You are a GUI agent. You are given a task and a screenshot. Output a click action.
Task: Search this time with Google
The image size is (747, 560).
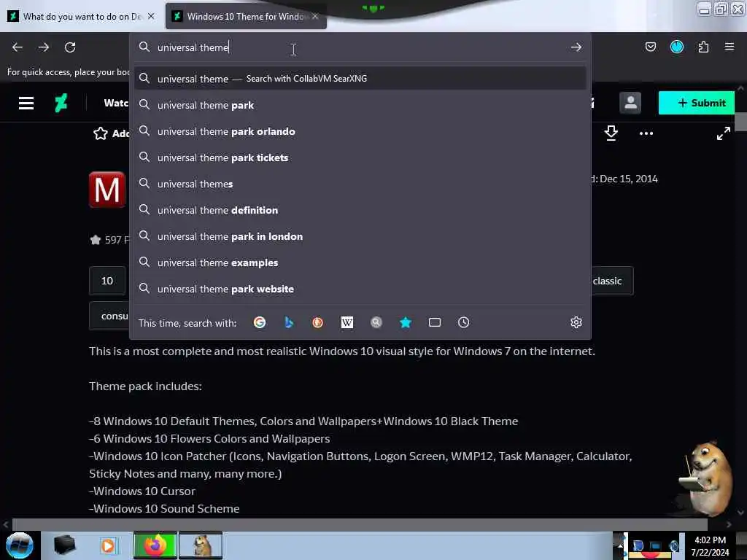[260, 323]
